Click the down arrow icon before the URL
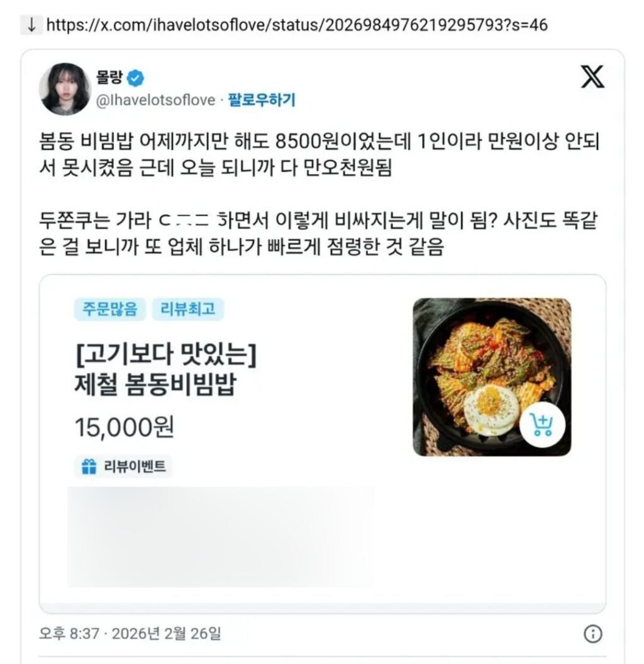This screenshot has height=664, width=644. tap(31, 25)
